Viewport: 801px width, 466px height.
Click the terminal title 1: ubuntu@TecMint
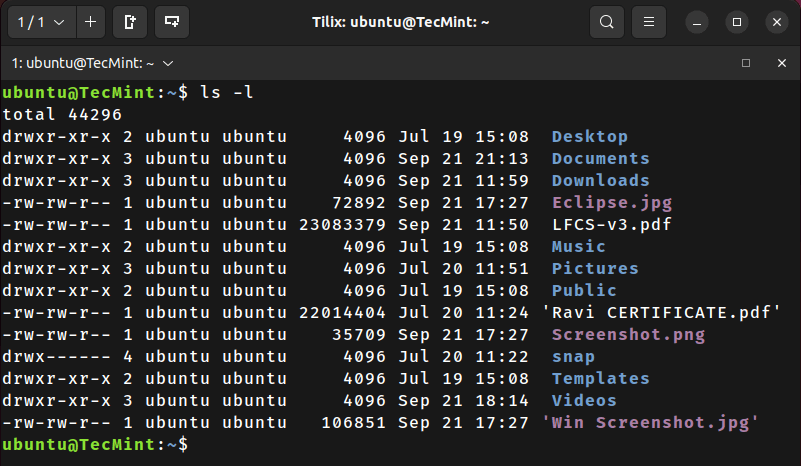click(x=83, y=63)
